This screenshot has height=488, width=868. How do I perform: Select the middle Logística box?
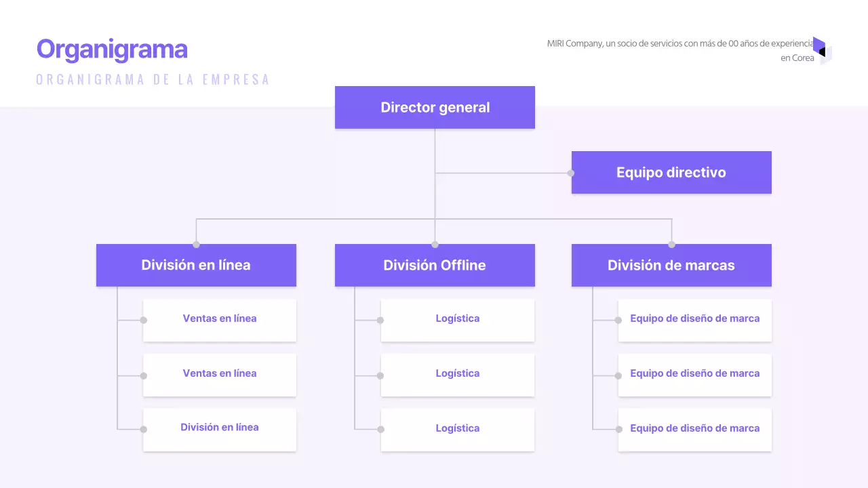[458, 373]
